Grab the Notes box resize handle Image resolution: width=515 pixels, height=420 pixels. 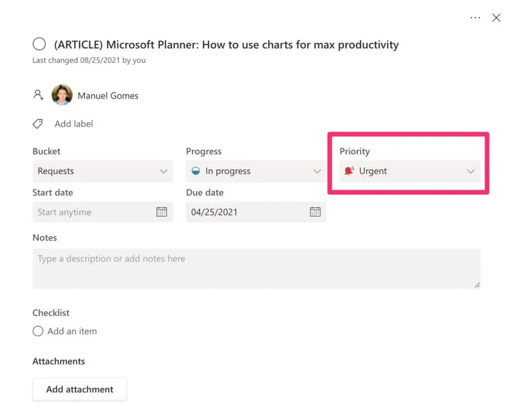point(477,284)
